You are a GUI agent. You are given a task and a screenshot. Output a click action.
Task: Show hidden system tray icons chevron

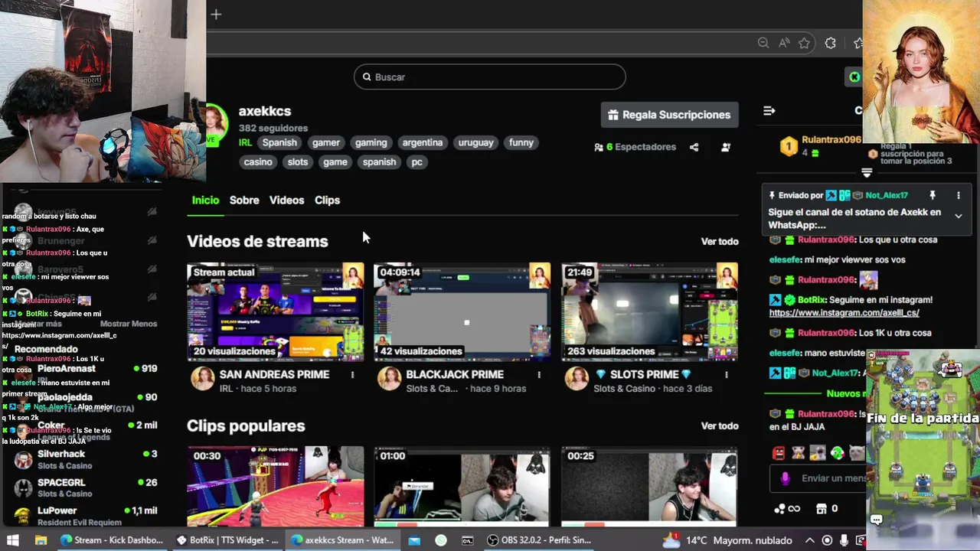[810, 540]
